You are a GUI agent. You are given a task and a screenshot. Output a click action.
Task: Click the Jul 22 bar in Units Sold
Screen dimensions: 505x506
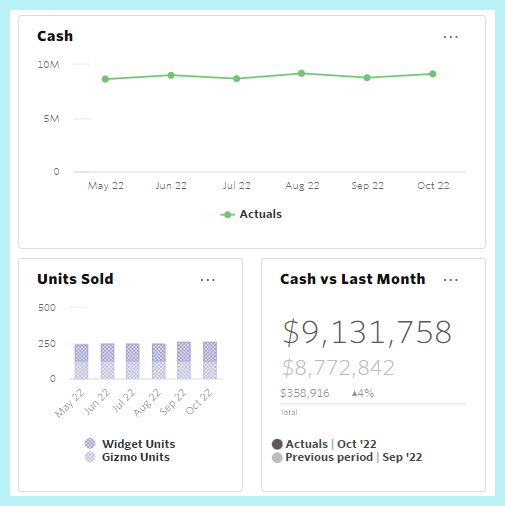point(133,361)
